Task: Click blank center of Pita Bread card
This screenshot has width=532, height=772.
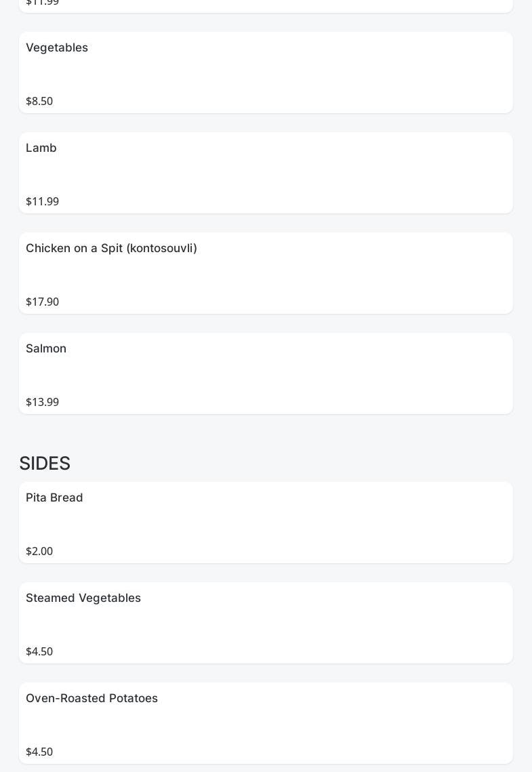Action: point(266,523)
